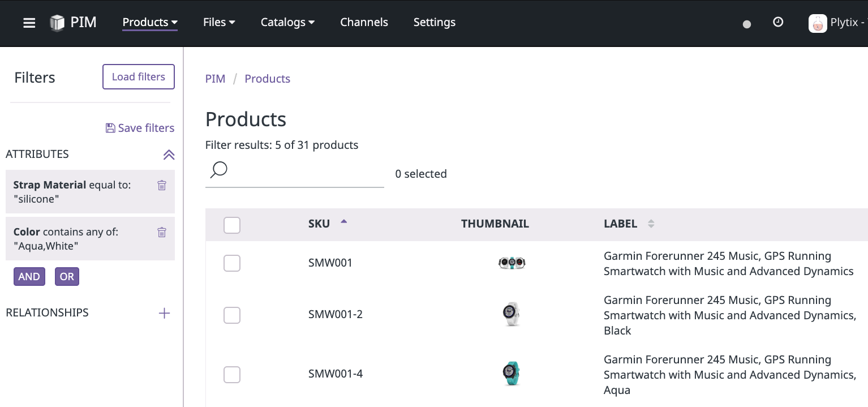Screen dimensions: 868x407
Task: Remove the Color filter with trash icon
Action: click(x=162, y=232)
